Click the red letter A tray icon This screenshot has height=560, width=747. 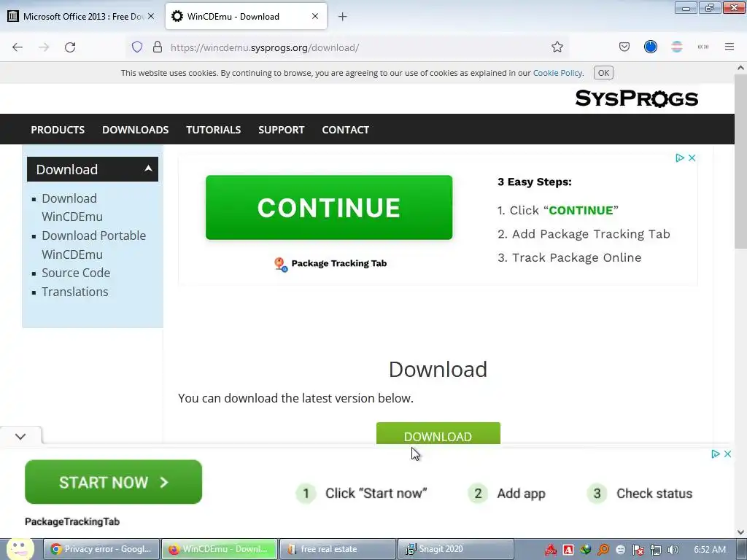[568, 550]
